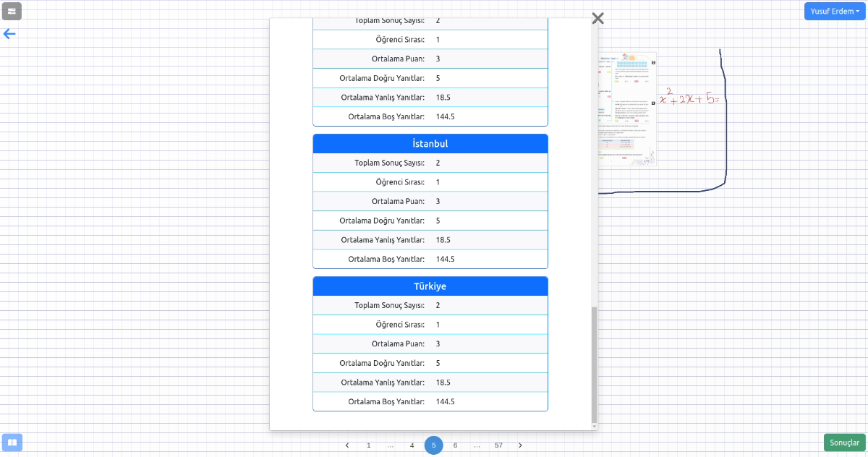Screen dimensions: 868x457
Task: Click the upper small icon on page thumbnail
Action: 654,63
